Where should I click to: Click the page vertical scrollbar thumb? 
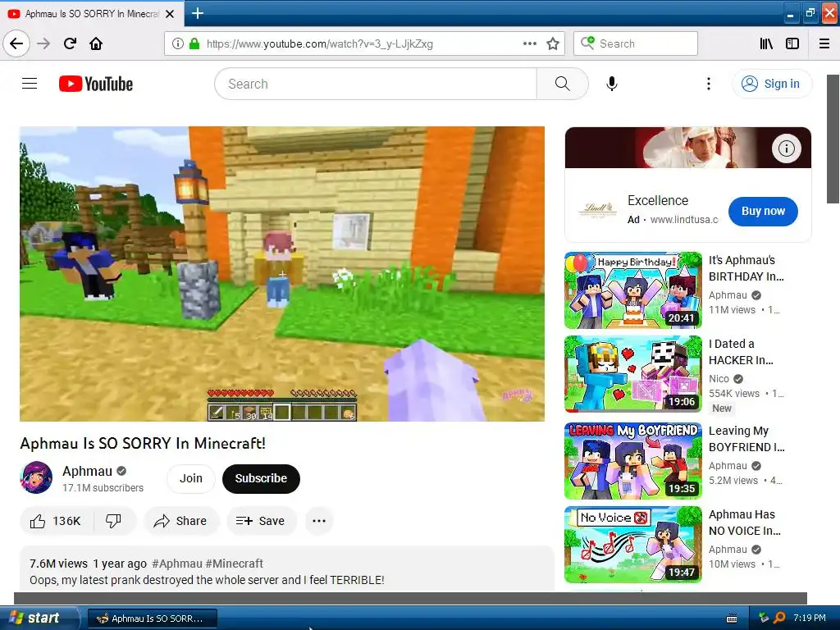coord(833,139)
